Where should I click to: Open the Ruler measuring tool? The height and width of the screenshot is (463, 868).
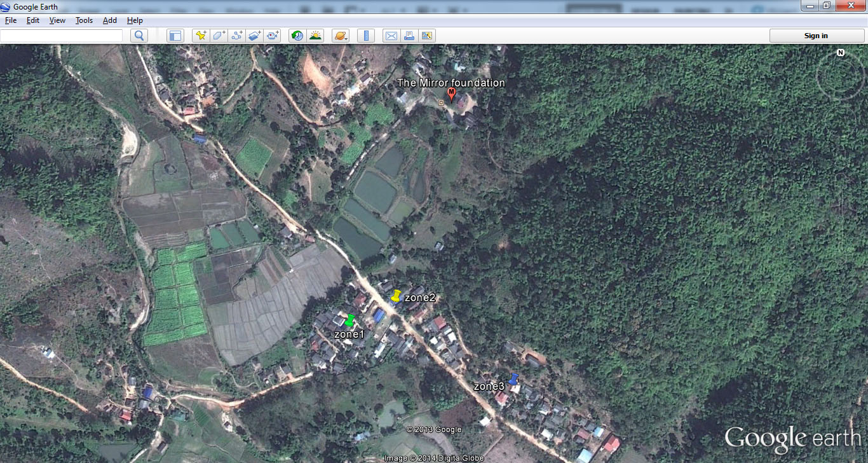(366, 36)
